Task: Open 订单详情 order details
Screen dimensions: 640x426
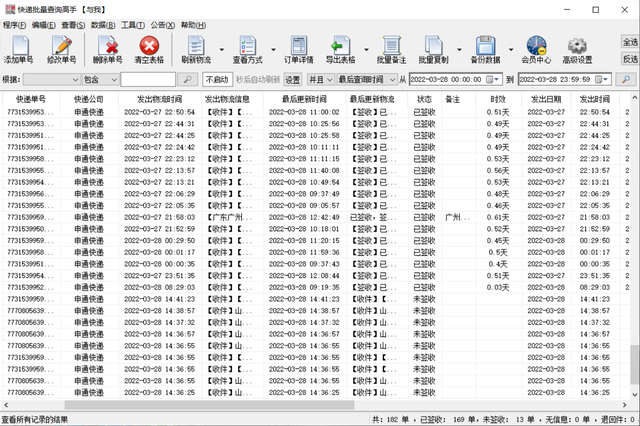Action: (299, 49)
